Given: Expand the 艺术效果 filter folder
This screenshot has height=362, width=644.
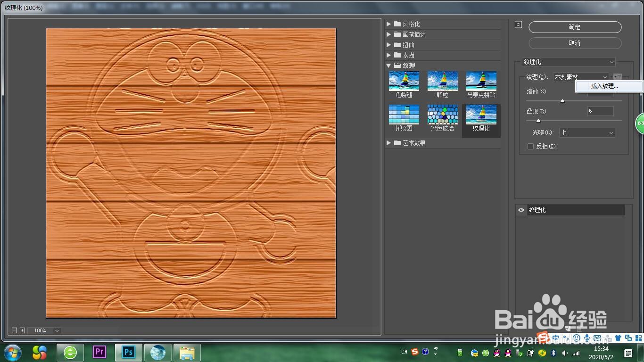Looking at the screenshot, I should coord(388,143).
